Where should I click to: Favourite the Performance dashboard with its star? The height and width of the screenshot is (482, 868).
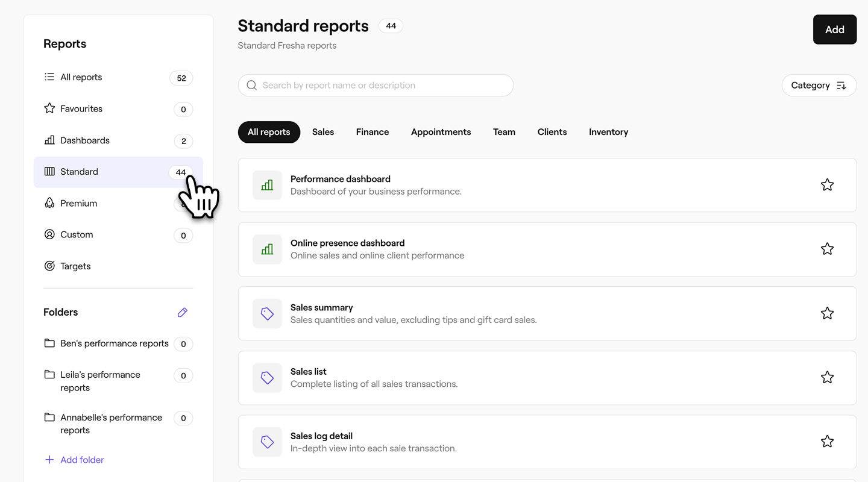point(827,185)
